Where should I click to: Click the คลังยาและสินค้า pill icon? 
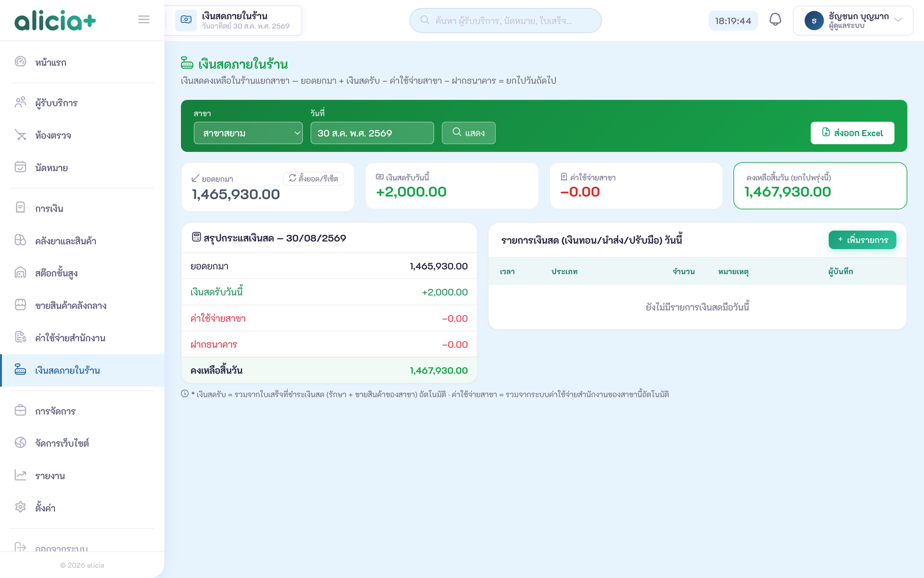click(21, 240)
